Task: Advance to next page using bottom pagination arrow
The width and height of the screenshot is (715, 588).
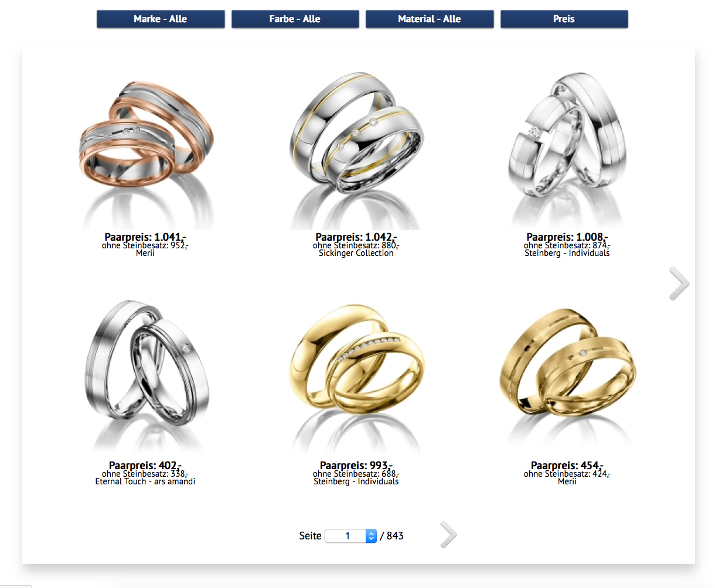Action: pyautogui.click(x=448, y=535)
